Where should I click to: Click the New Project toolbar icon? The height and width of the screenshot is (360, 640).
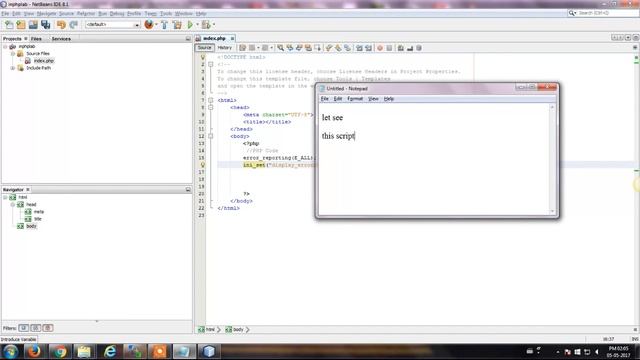point(21,24)
